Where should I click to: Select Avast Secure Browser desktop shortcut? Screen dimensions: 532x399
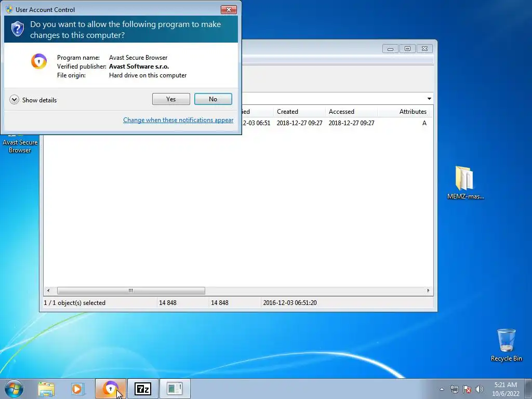(20, 146)
